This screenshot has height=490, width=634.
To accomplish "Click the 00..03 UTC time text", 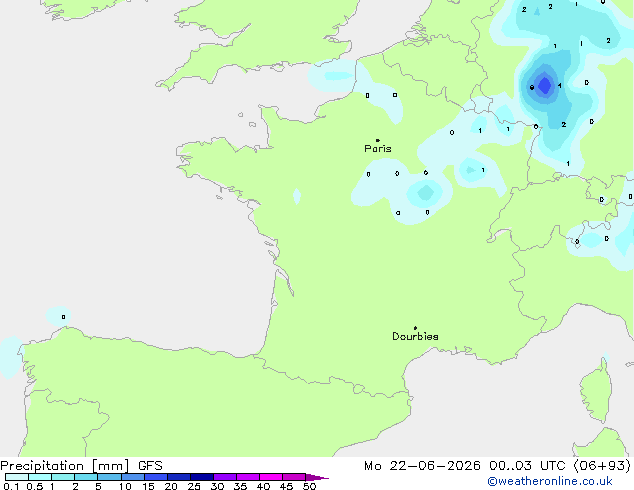I will (527, 466).
